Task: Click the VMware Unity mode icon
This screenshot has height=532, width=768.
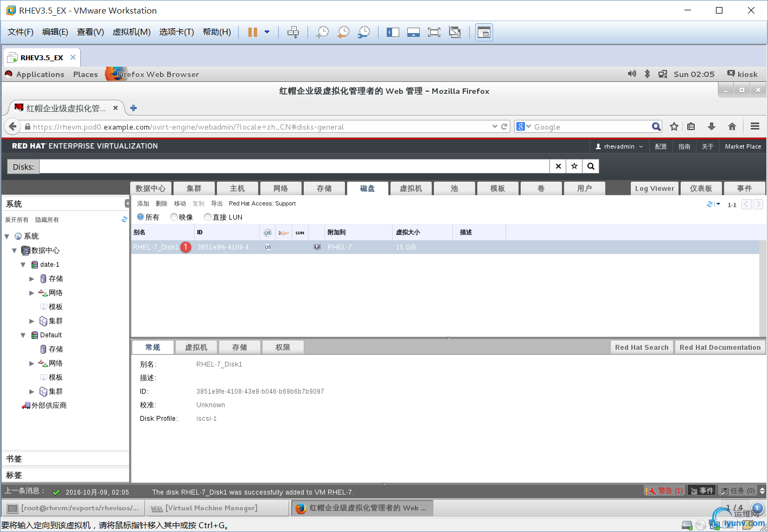Action: [x=455, y=32]
